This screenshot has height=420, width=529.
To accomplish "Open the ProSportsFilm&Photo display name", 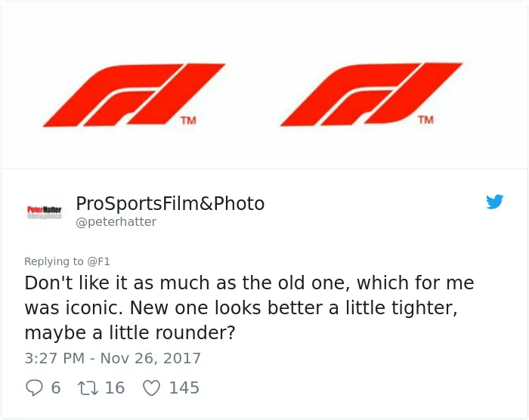I will tap(170, 203).
